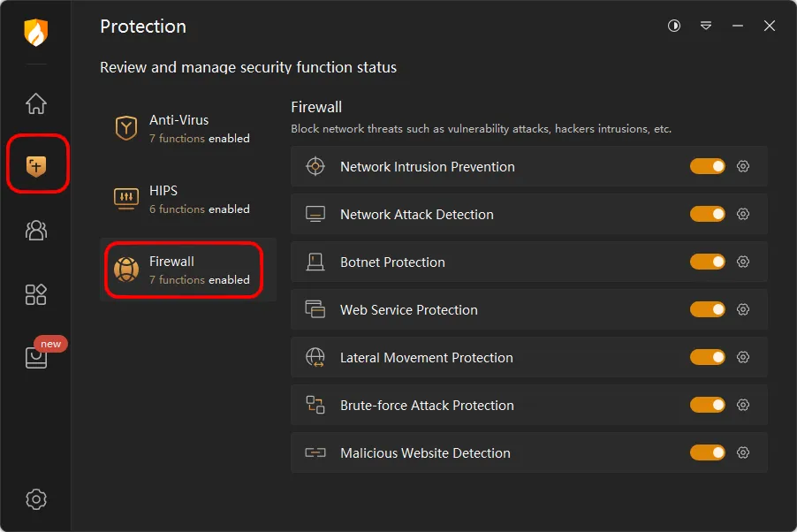
Task: Open the Protection shield sidebar icon
Action: pos(36,165)
